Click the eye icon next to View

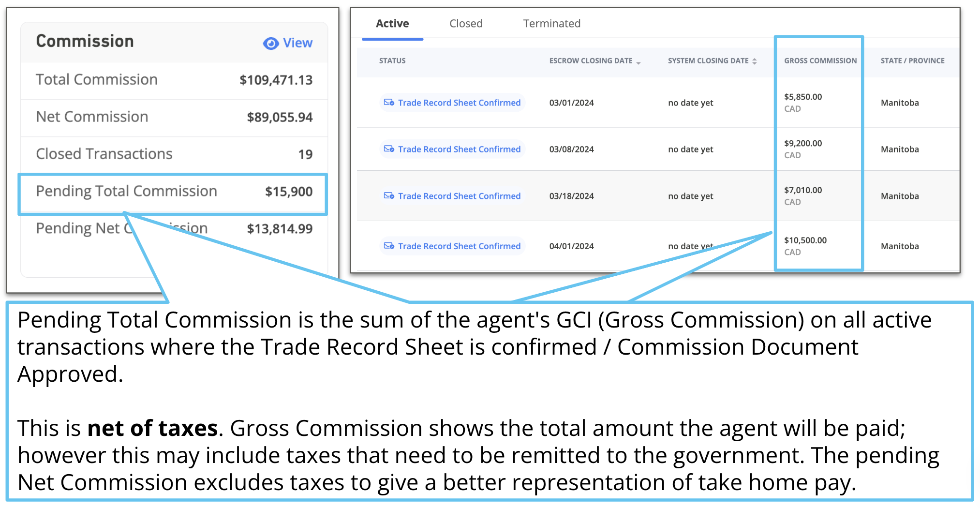pos(270,43)
